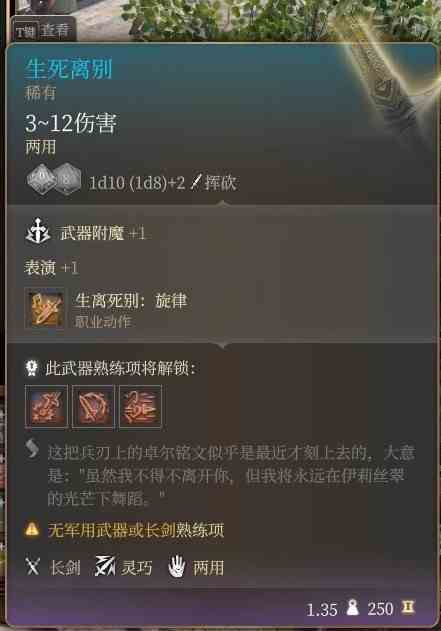Viewport: 441px width, 631px height.
Task: Click the 查看 inspect button
Action: tap(44, 30)
